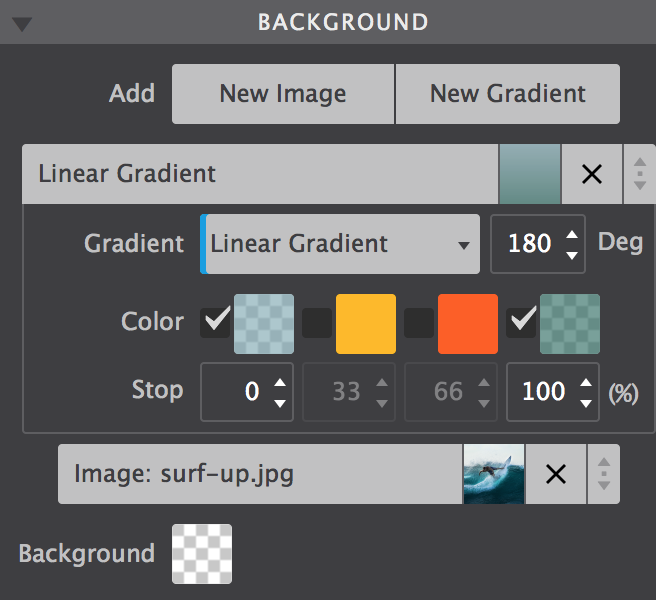Click the Linear Gradient preview swatch
The height and width of the screenshot is (600, 656).
pos(530,174)
